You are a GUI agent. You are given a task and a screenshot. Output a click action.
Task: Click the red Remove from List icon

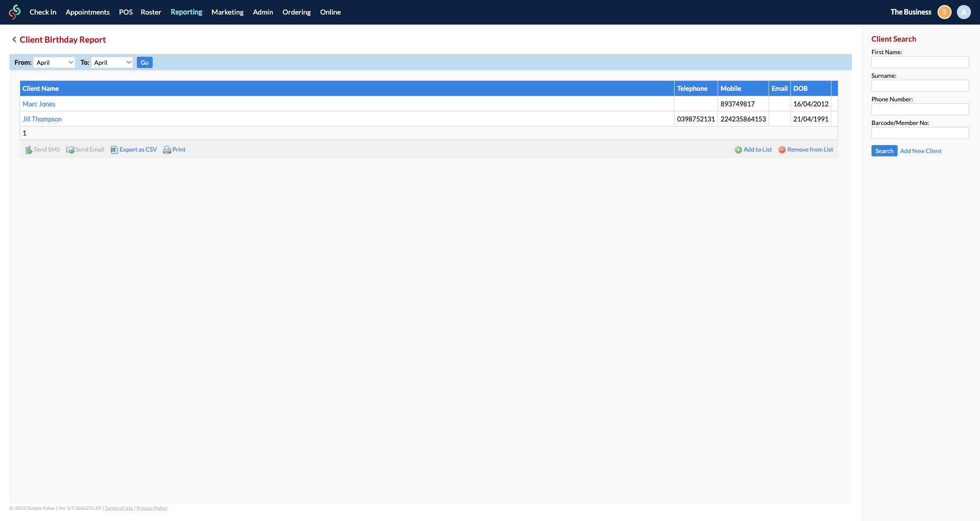[782, 150]
